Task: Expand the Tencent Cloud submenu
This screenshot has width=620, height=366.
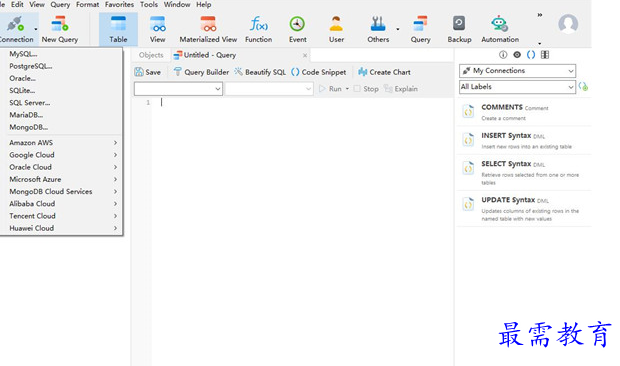Action: tap(61, 216)
